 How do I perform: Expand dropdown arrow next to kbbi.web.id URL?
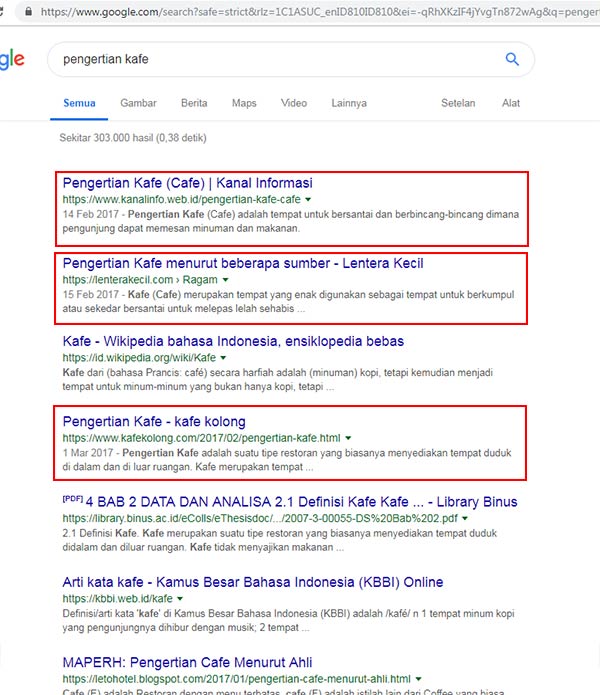click(180, 599)
